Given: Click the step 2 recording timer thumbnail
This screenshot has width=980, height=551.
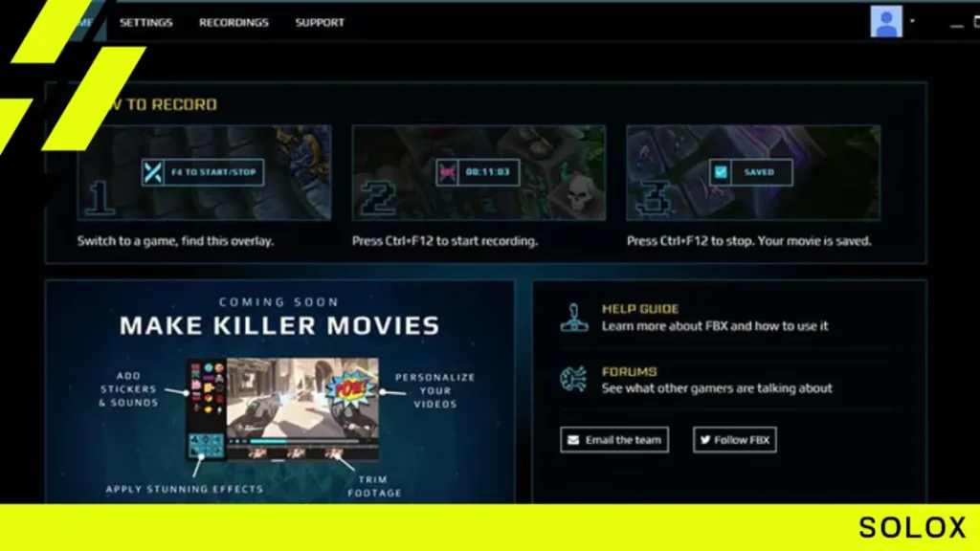Looking at the screenshot, I should point(479,173).
